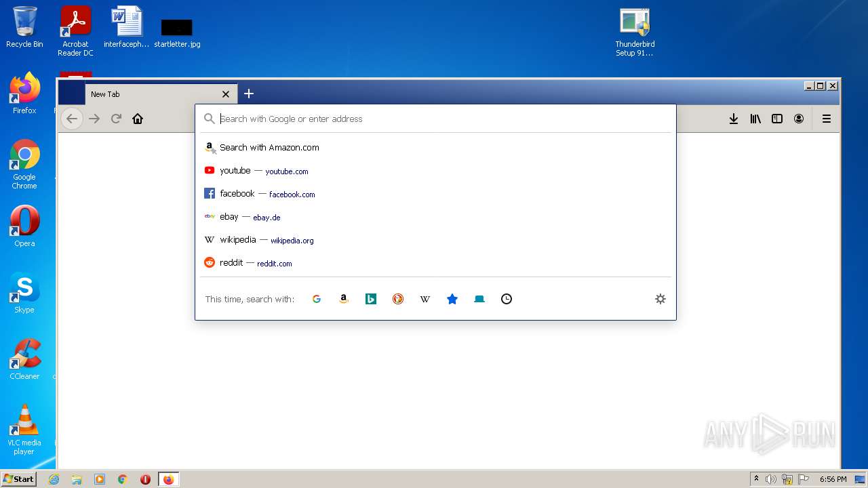The width and height of the screenshot is (868, 488).
Task: Open the downloads panel arrow icon
Action: (x=734, y=119)
